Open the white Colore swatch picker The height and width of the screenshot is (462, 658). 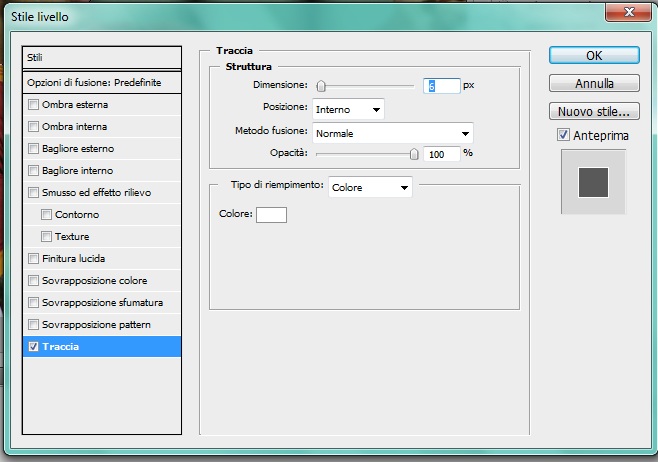[x=271, y=214]
